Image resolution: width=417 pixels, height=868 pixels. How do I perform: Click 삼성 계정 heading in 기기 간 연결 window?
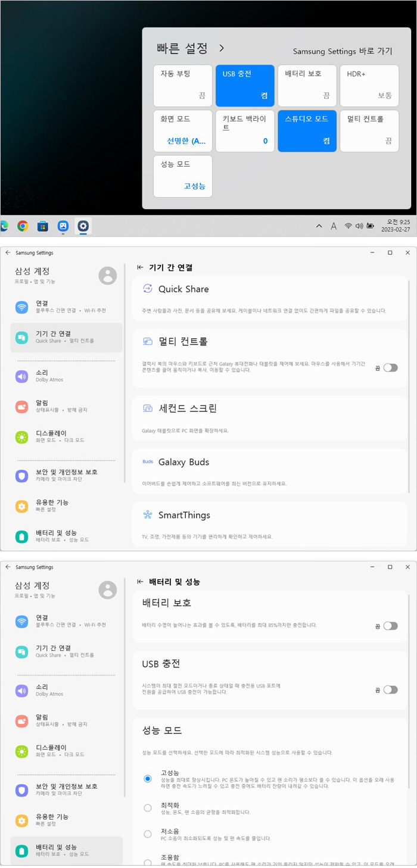click(32, 271)
